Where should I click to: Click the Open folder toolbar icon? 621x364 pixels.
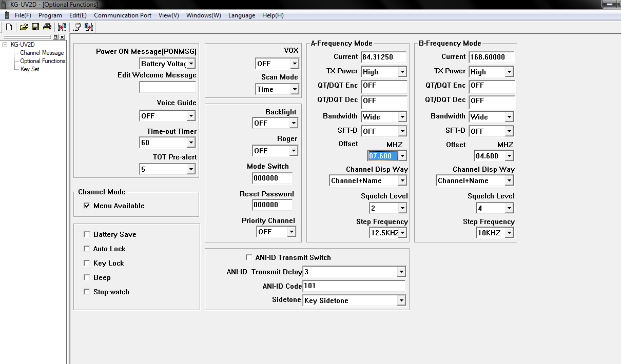(x=24, y=27)
